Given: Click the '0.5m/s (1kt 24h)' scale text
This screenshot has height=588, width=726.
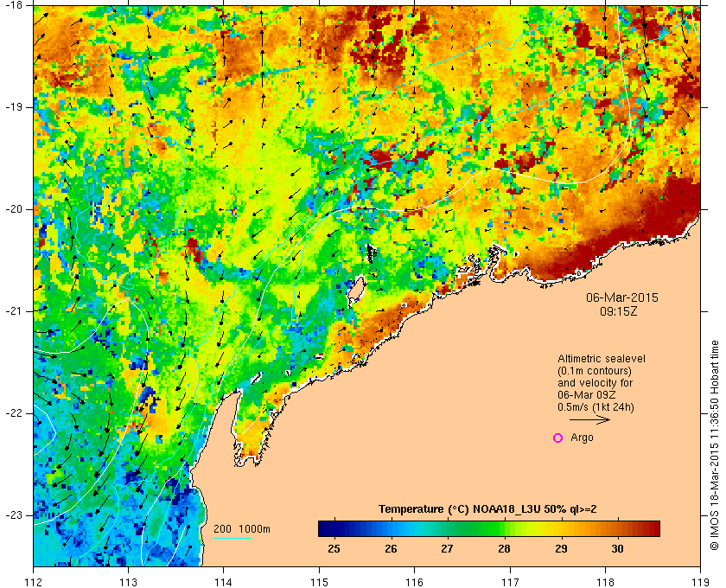Looking at the screenshot, I should tap(595, 407).
